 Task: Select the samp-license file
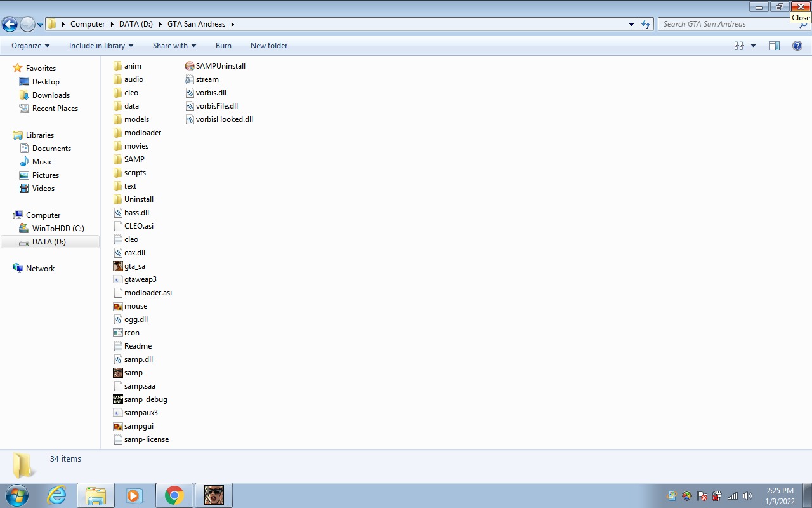[x=141, y=439]
